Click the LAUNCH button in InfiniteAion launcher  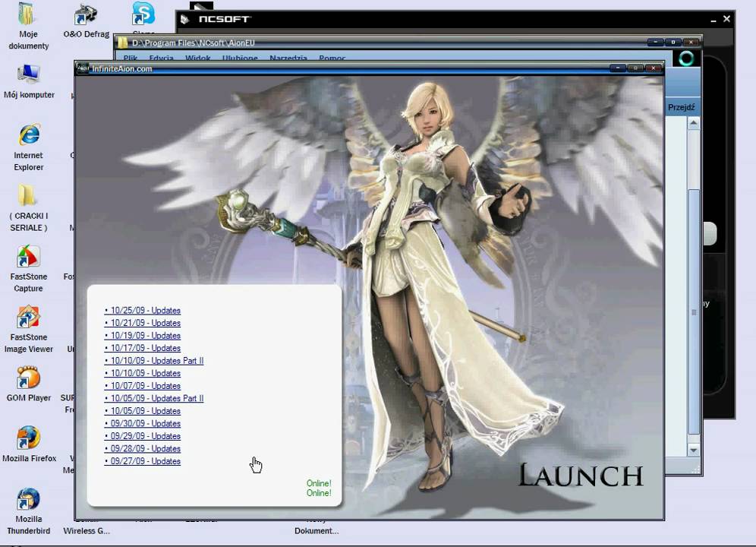point(581,476)
